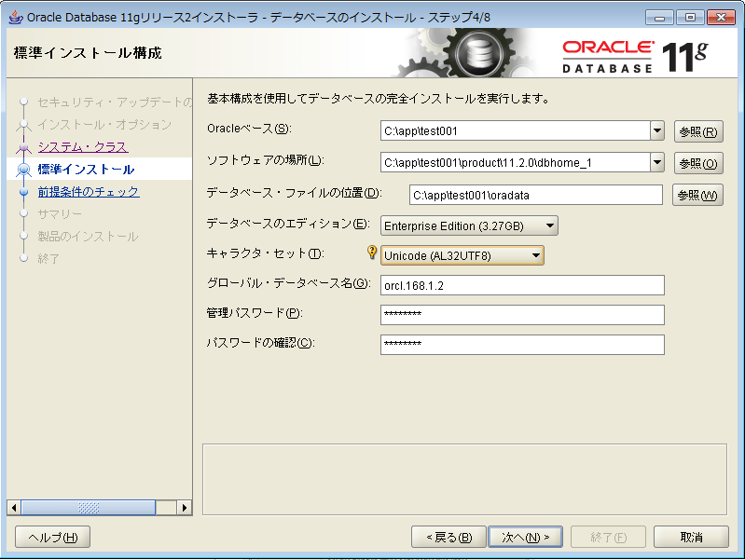The height and width of the screenshot is (560, 745).
Task: Click the 戻る(B) back button
Action: pyautogui.click(x=448, y=538)
